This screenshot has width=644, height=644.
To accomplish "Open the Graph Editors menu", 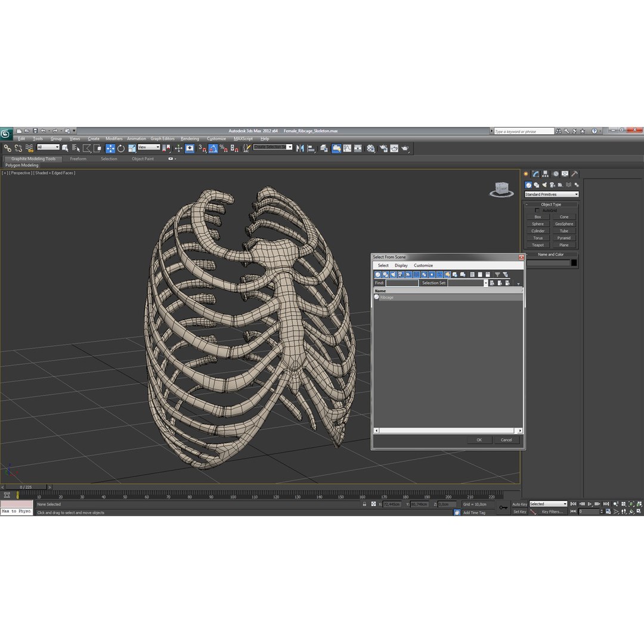I will (162, 139).
